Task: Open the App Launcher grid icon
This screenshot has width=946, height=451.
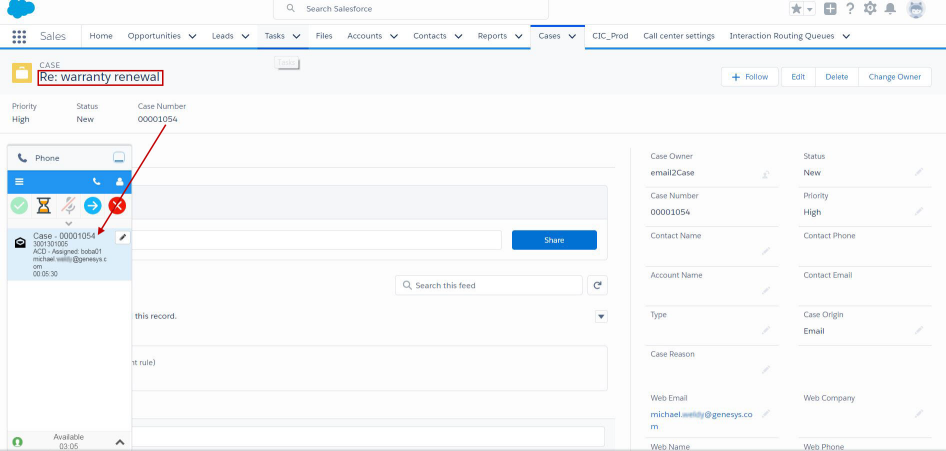Action: tap(19, 36)
